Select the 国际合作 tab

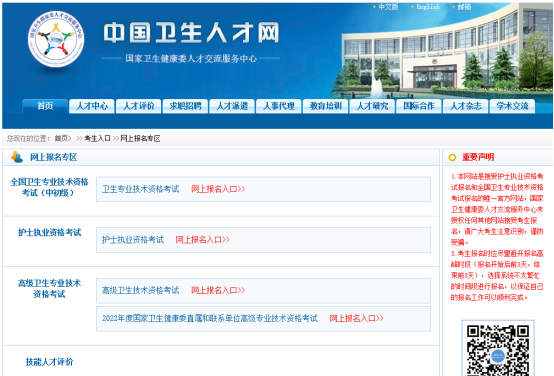tap(419, 106)
